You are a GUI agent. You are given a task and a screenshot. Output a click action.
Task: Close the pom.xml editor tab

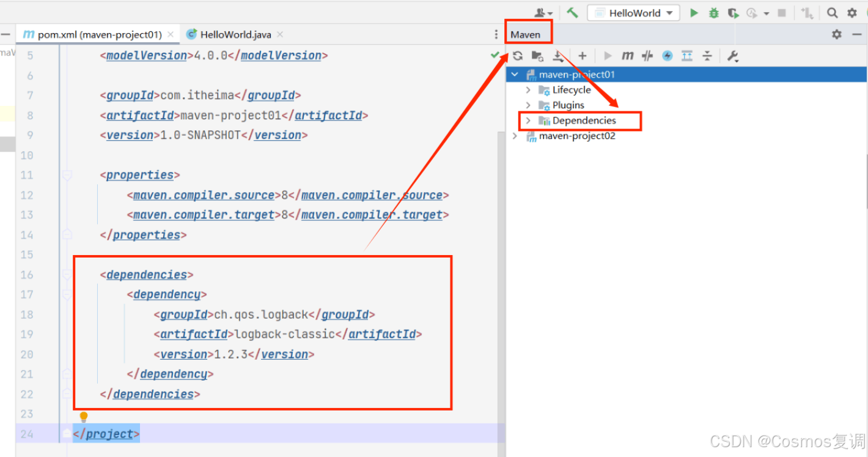171,35
